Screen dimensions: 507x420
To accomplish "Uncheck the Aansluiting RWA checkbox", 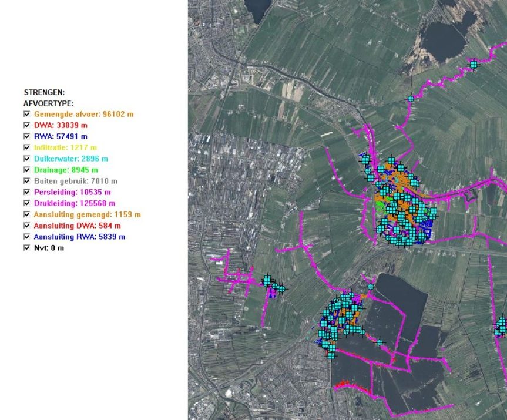I will pos(26,237).
